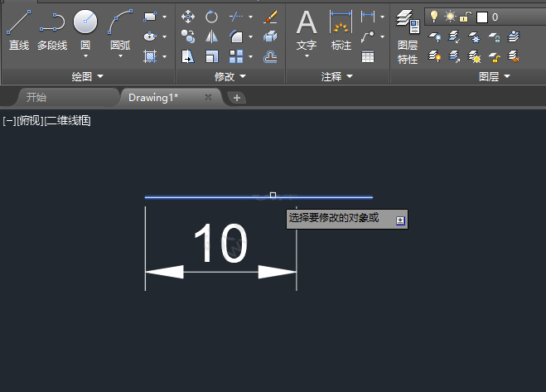
Task: Insert a table with the Table icon
Action: point(368,56)
